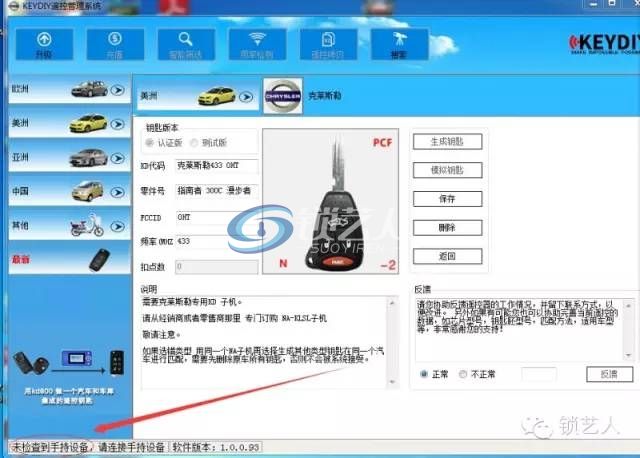Click the 软件版本: 1.0.0.93 status text
Image resolution: width=640 pixels, height=458 pixels.
point(216,447)
